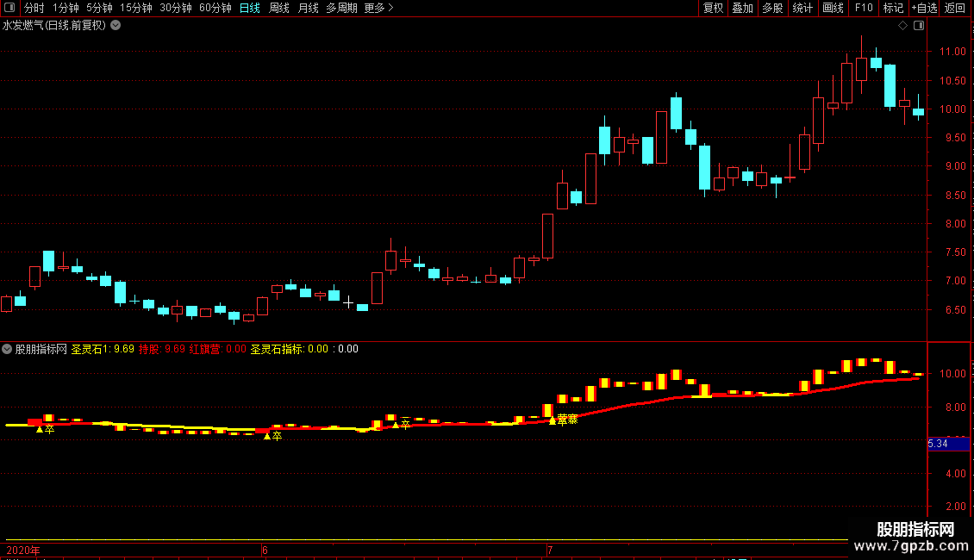
Task: Switch to 周线 weekly chart
Action: click(279, 8)
